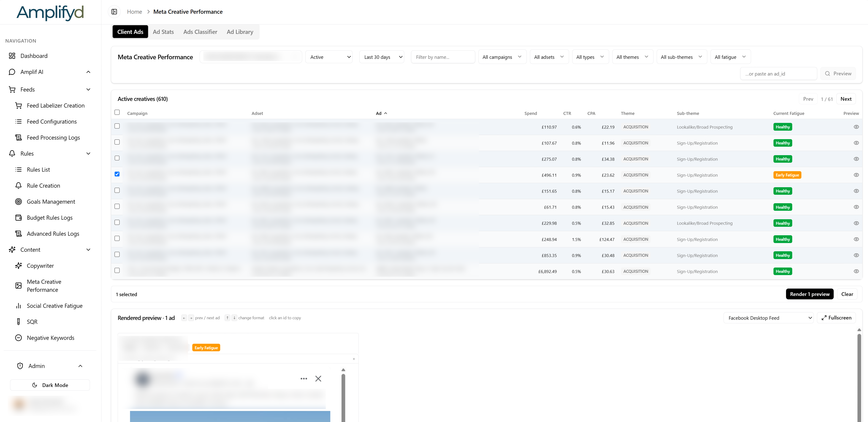Preview eye icon for £275.07 row
Screen dimensions: 868x422
(856, 159)
